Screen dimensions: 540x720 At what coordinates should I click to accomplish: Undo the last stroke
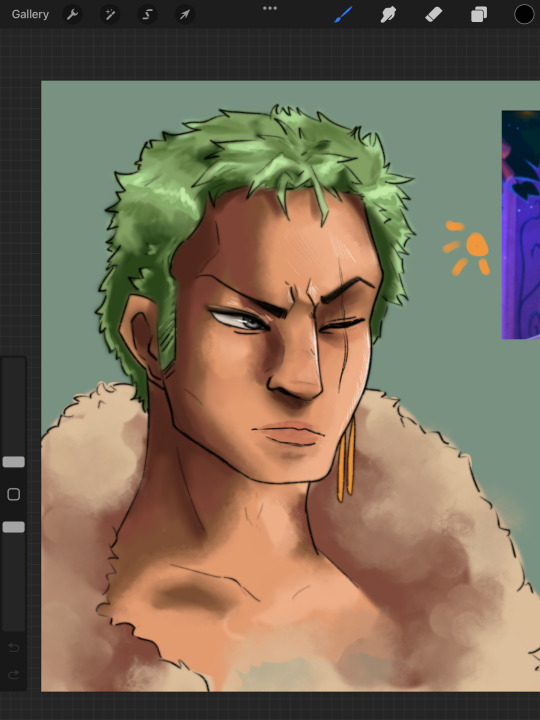[x=14, y=647]
